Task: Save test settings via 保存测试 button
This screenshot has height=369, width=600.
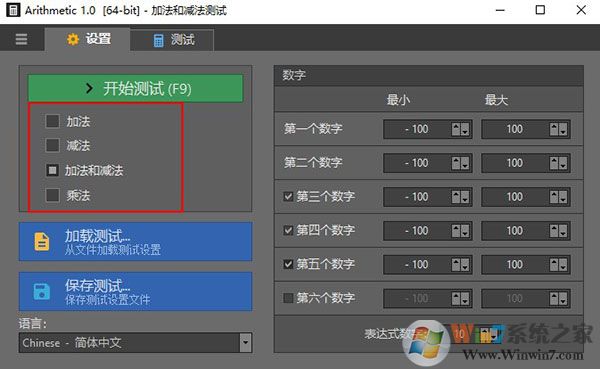Action: (x=135, y=291)
